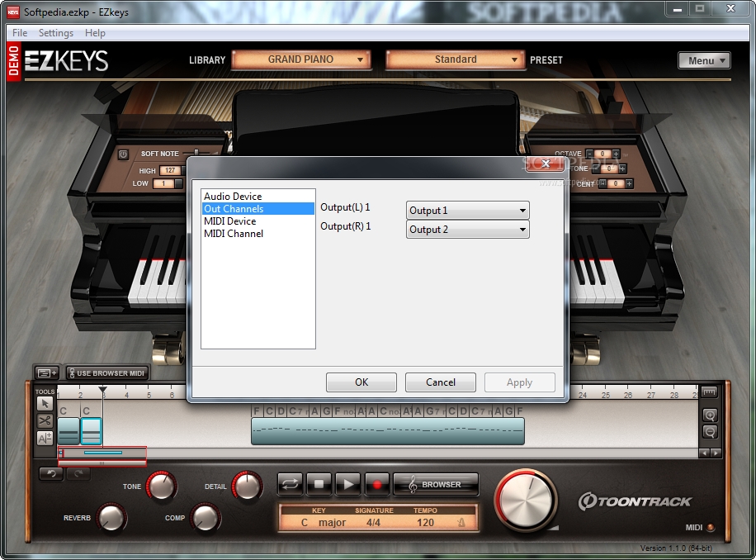Increase Octave with the plus button

[616, 154]
